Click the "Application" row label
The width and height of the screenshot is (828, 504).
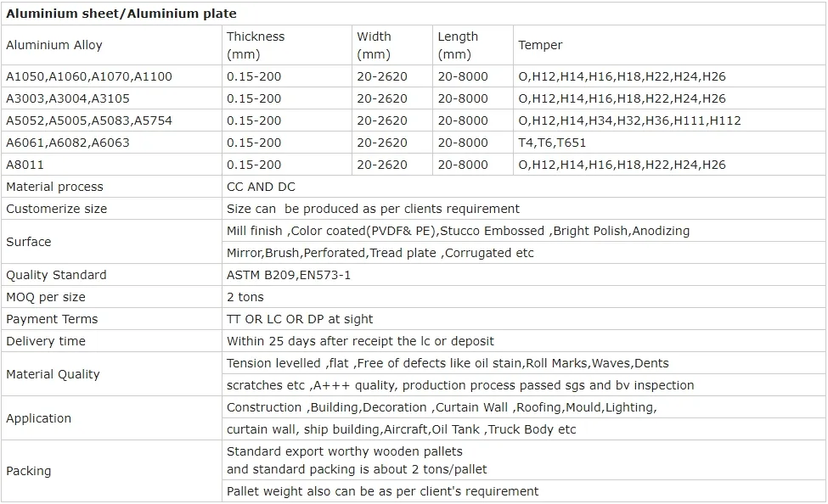pyautogui.click(x=39, y=418)
